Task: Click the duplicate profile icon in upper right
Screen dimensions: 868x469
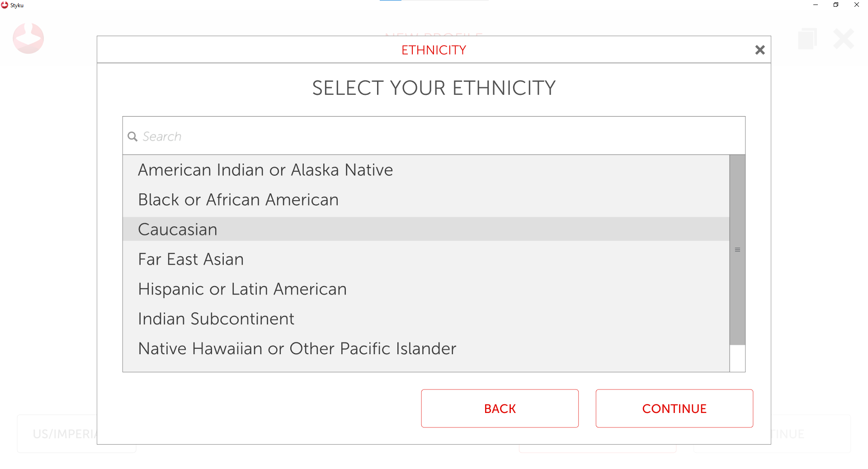Action: click(x=808, y=38)
